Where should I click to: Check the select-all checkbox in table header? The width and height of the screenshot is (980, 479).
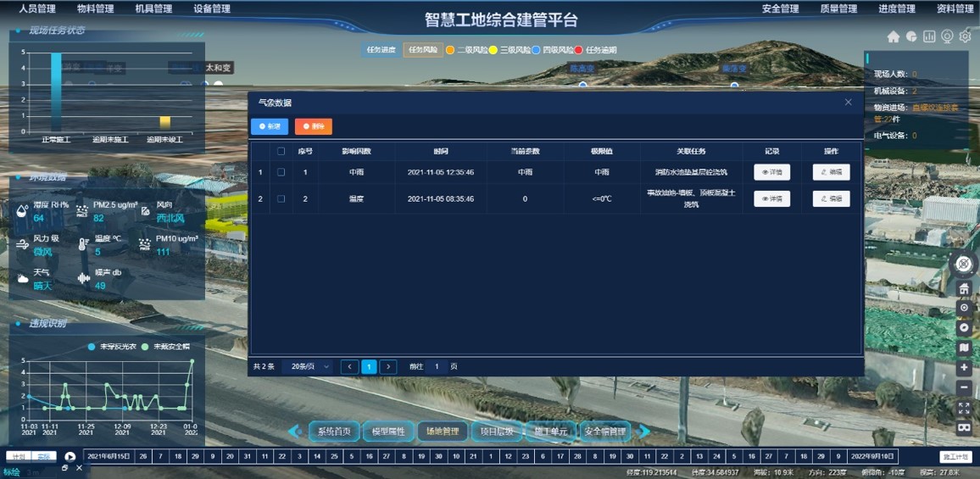pos(281,151)
